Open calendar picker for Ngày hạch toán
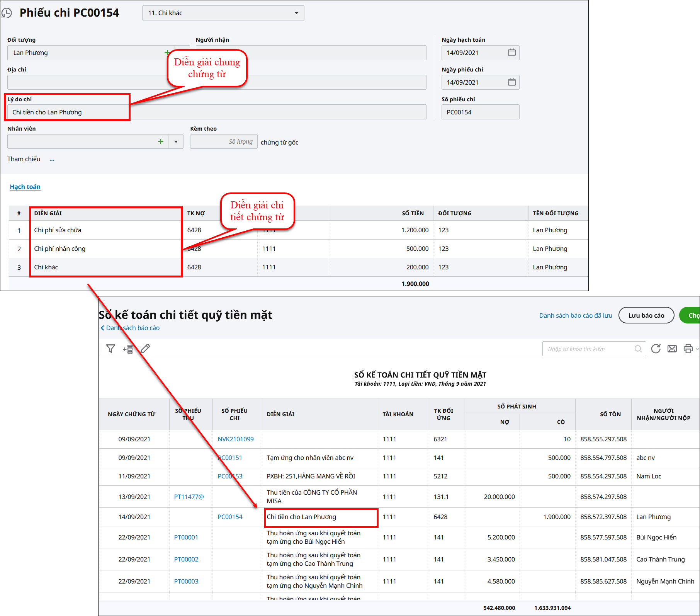 [511, 53]
